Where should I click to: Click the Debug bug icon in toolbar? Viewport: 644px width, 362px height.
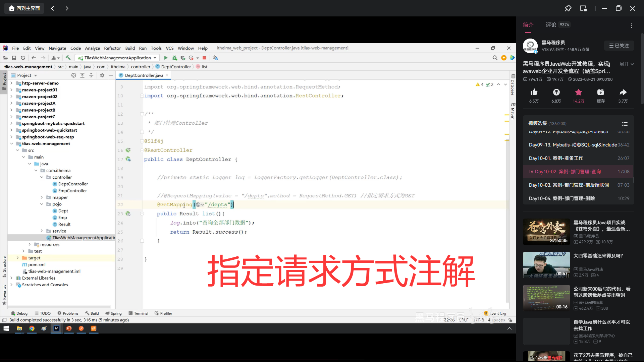click(x=174, y=58)
